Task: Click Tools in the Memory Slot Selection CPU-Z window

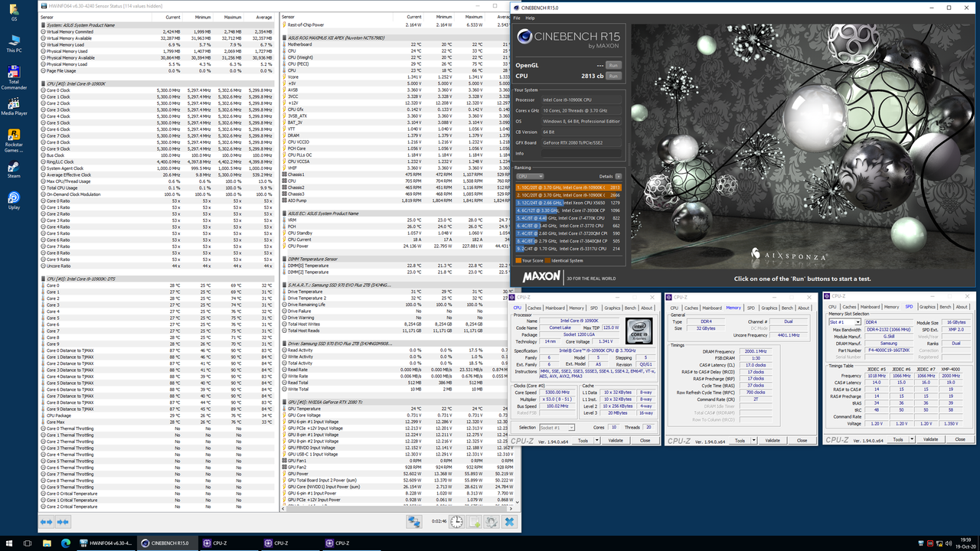Action: click(x=898, y=439)
